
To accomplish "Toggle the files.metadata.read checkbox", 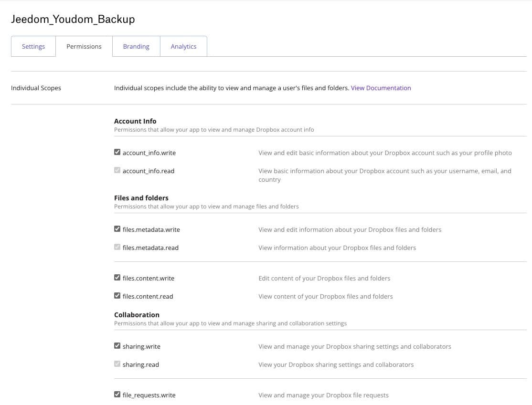I will (117, 247).
